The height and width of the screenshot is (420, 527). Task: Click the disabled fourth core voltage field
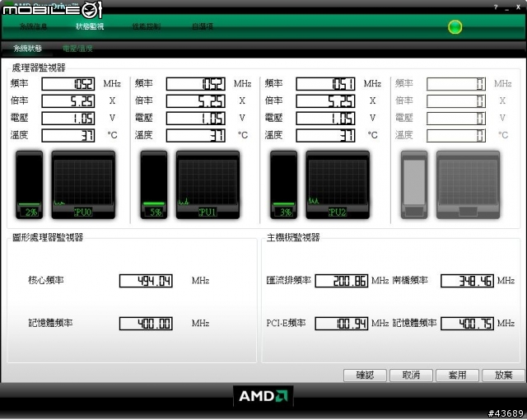(x=456, y=119)
